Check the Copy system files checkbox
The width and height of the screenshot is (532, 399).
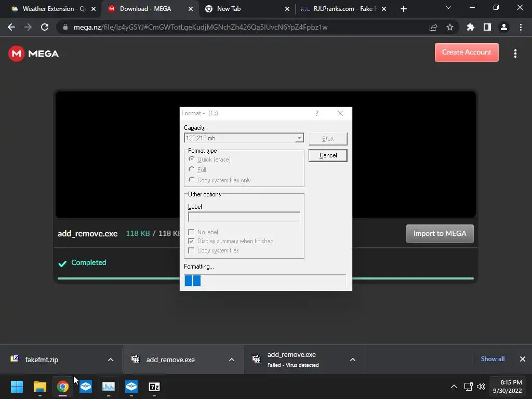[191, 250]
